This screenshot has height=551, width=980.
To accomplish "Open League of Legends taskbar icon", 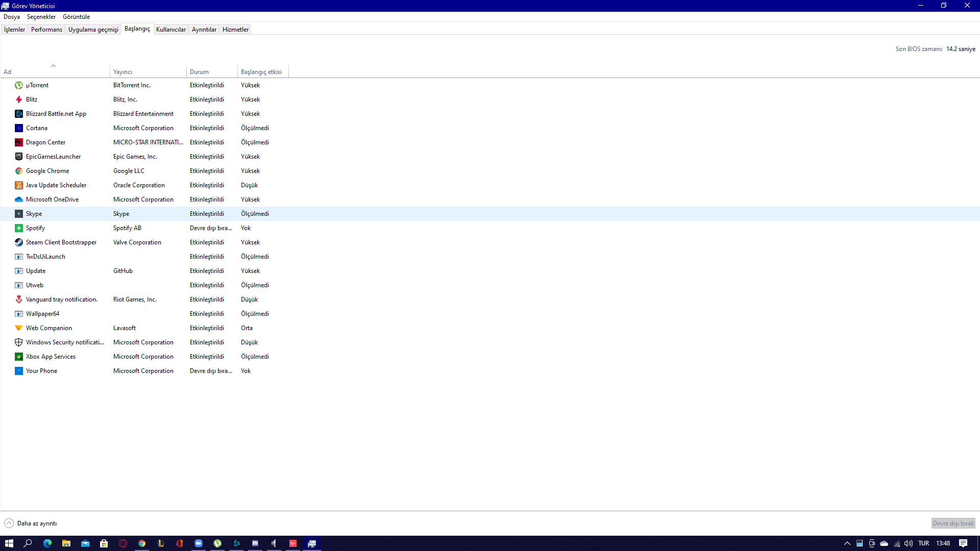I will tap(161, 543).
